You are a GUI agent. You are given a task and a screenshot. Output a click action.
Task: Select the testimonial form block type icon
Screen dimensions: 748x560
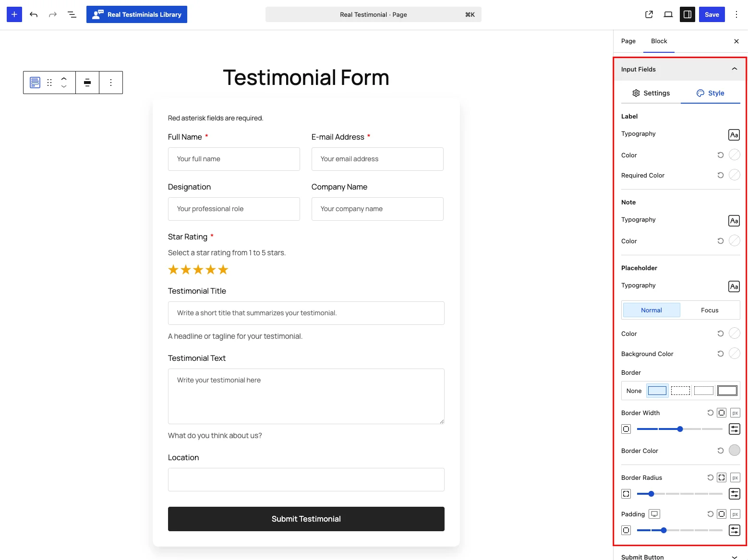(x=35, y=83)
